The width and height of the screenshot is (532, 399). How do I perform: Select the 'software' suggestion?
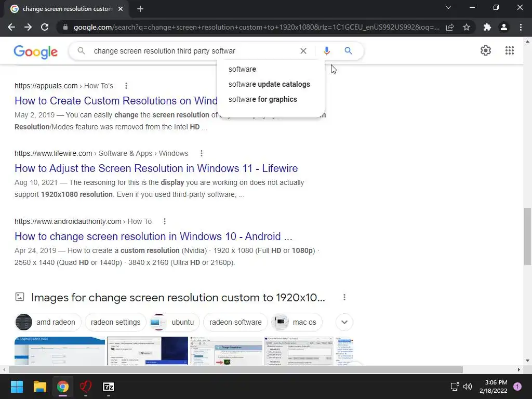pyautogui.click(x=270, y=69)
